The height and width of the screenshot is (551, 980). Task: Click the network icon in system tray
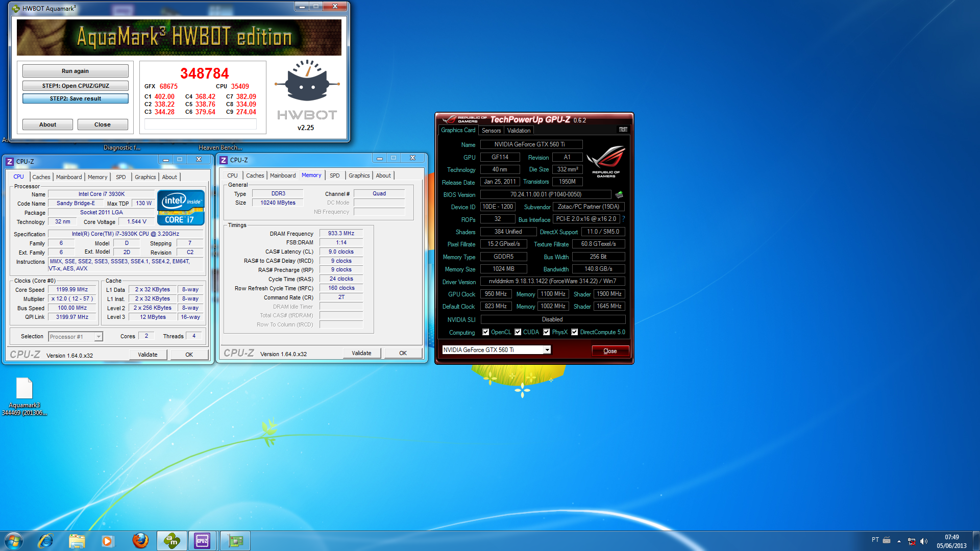click(x=912, y=541)
